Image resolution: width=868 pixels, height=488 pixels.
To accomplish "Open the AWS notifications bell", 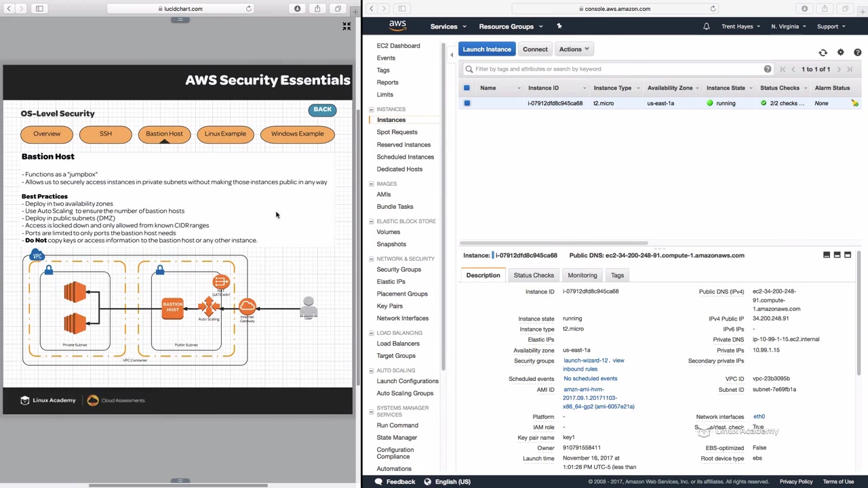I will pos(706,26).
